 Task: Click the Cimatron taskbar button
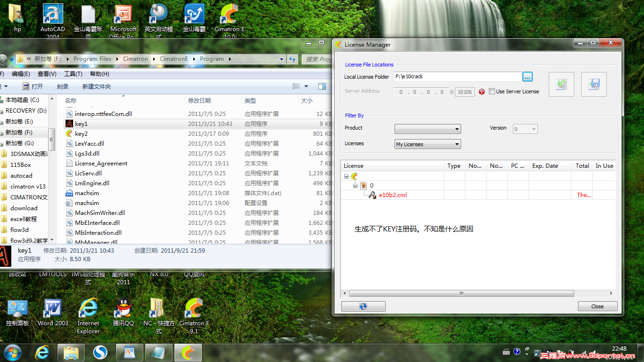188,352
